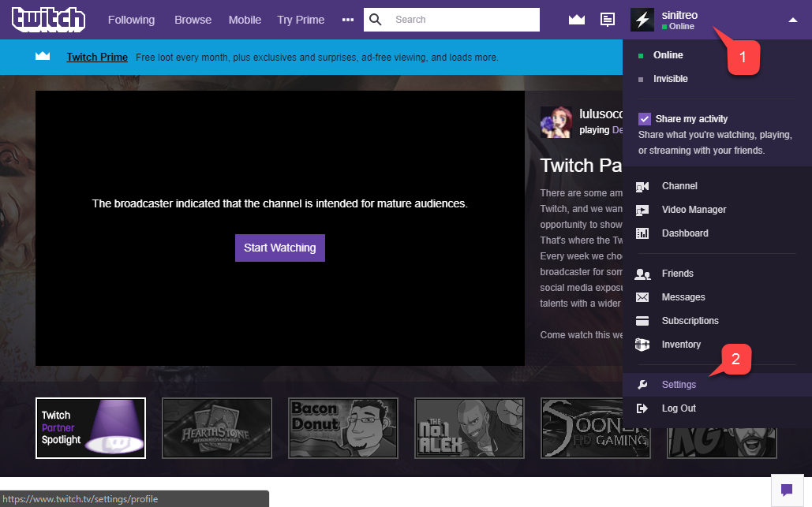The image size is (812, 507).
Task: Select Settings from the user menu
Action: [x=679, y=384]
